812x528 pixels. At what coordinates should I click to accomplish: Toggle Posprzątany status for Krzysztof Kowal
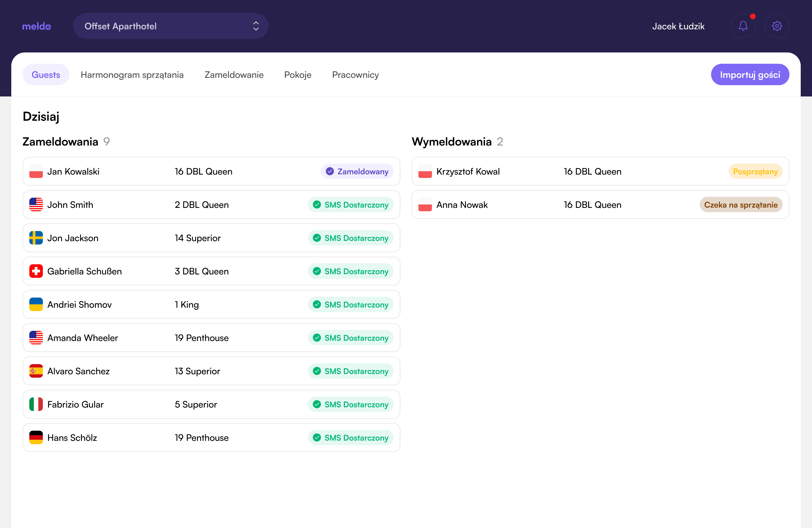point(755,171)
